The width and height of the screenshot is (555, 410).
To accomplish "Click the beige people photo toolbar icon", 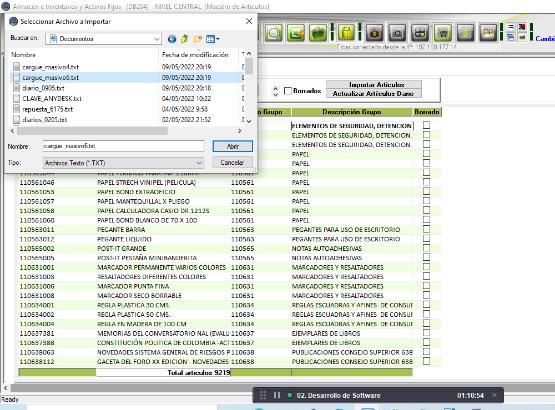I will (x=488, y=33).
